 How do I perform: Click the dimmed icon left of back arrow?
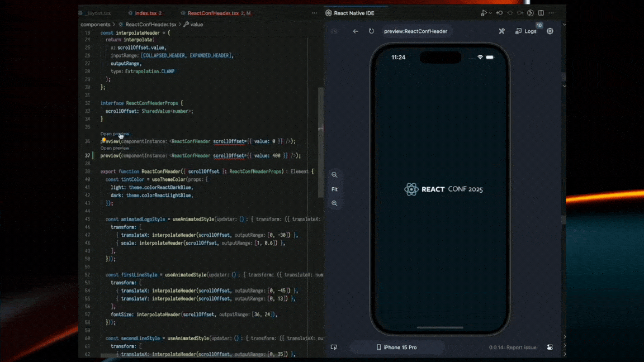pyautogui.click(x=334, y=31)
